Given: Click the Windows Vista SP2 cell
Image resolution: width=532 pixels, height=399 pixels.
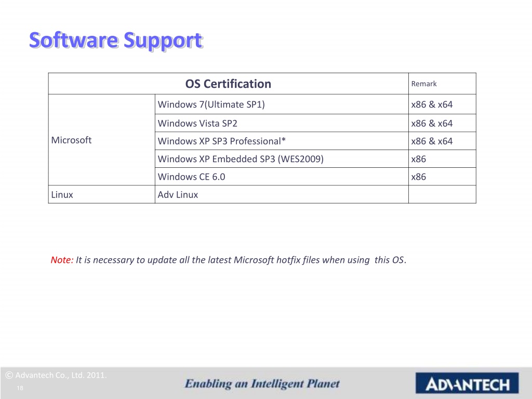Looking at the screenshot, I should point(282,123).
